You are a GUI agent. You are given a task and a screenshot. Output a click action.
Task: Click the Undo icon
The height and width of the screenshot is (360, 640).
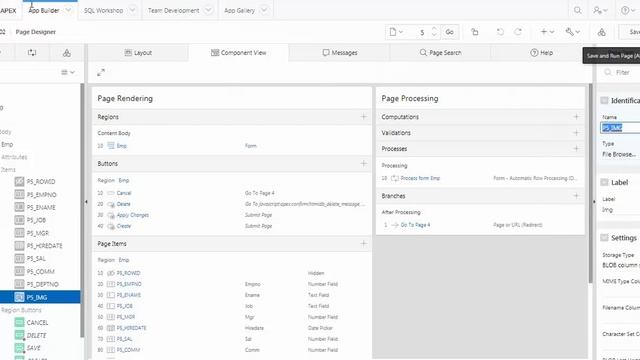500,32
